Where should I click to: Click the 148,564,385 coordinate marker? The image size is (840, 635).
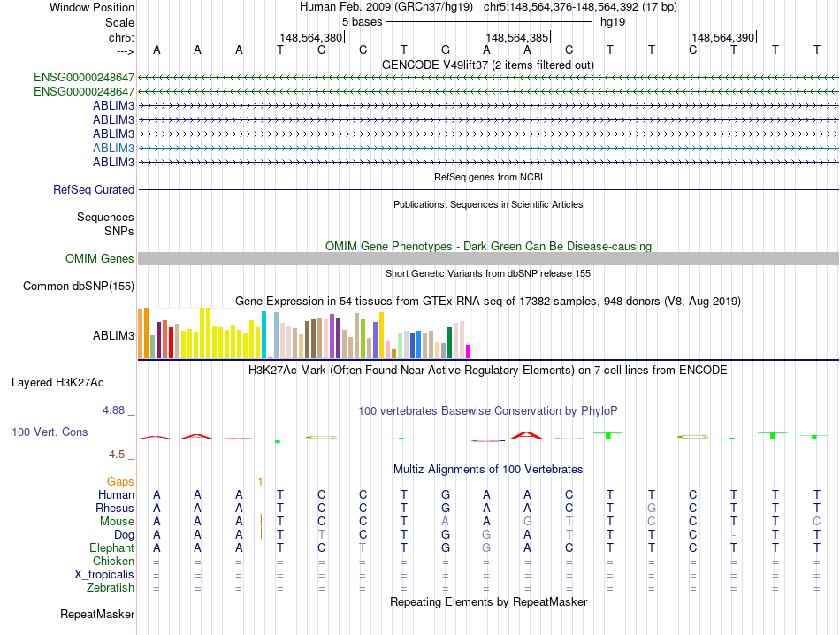coord(517,37)
